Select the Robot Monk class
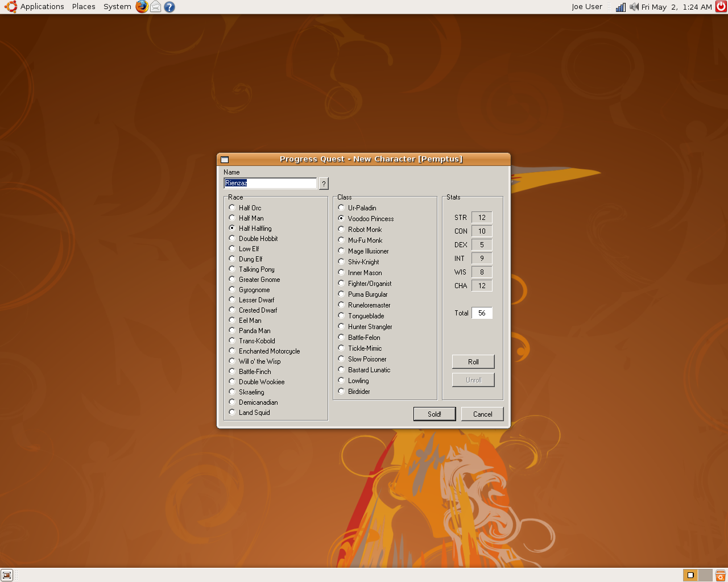Screen dimensions: 728x582 [x=341, y=230]
